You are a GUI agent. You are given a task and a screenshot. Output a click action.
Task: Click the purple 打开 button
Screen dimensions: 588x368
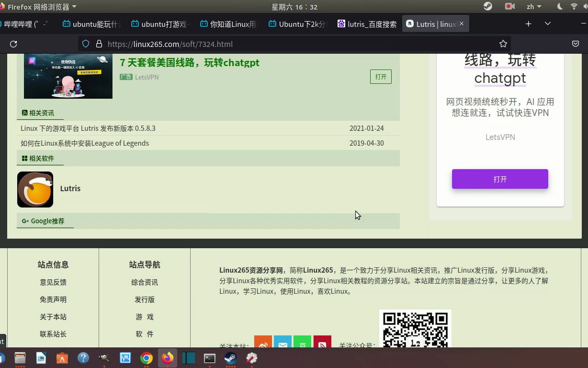coord(500,179)
